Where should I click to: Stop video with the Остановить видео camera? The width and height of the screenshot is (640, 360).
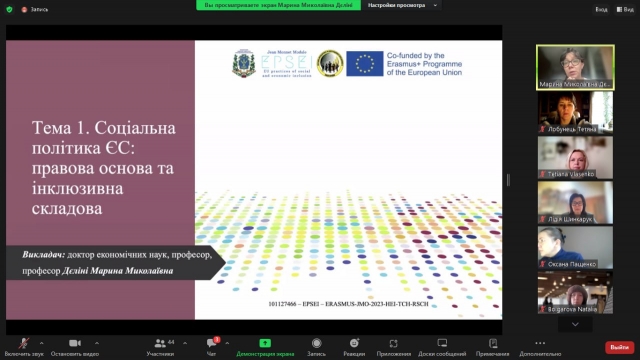pos(75,347)
